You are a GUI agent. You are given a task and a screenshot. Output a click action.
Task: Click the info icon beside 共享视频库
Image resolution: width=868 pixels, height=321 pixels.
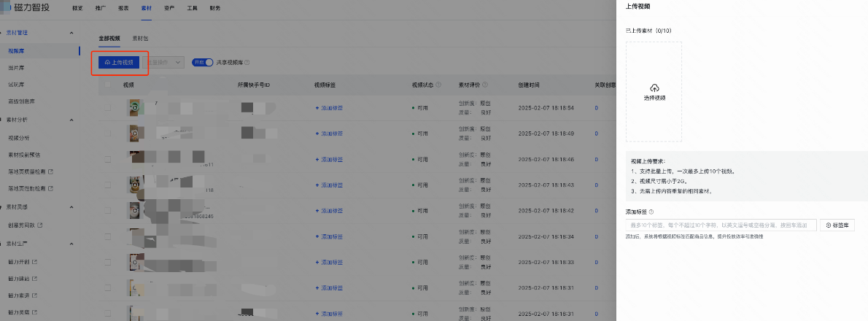(x=247, y=63)
